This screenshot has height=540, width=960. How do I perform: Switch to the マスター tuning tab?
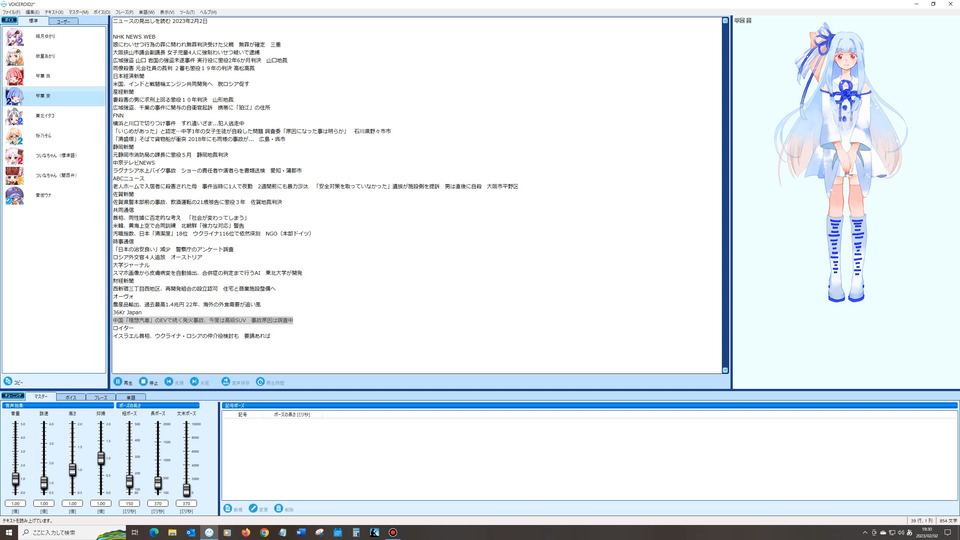40,397
